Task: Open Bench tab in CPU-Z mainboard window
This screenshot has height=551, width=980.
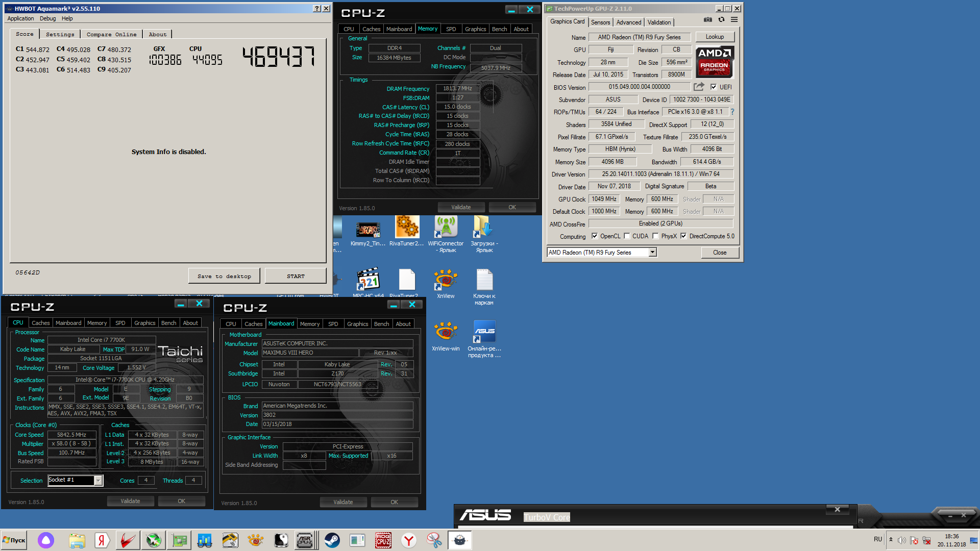Action: coord(381,324)
